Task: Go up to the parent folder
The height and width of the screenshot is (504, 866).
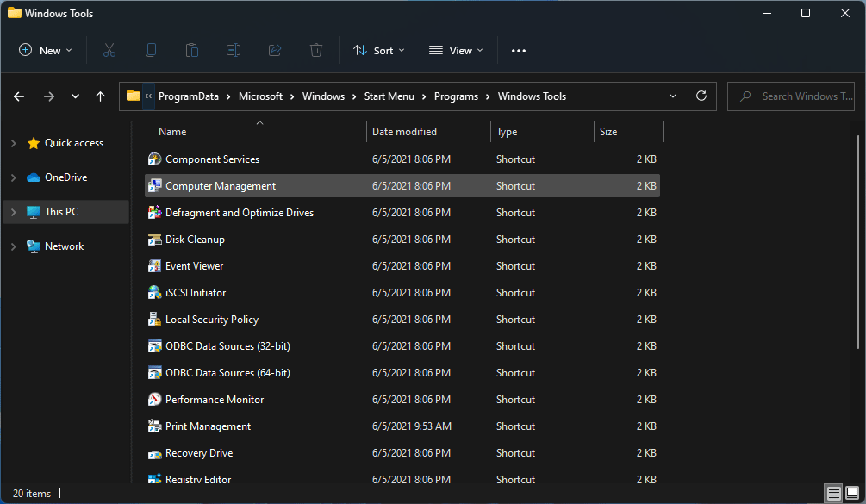Action: (x=99, y=96)
